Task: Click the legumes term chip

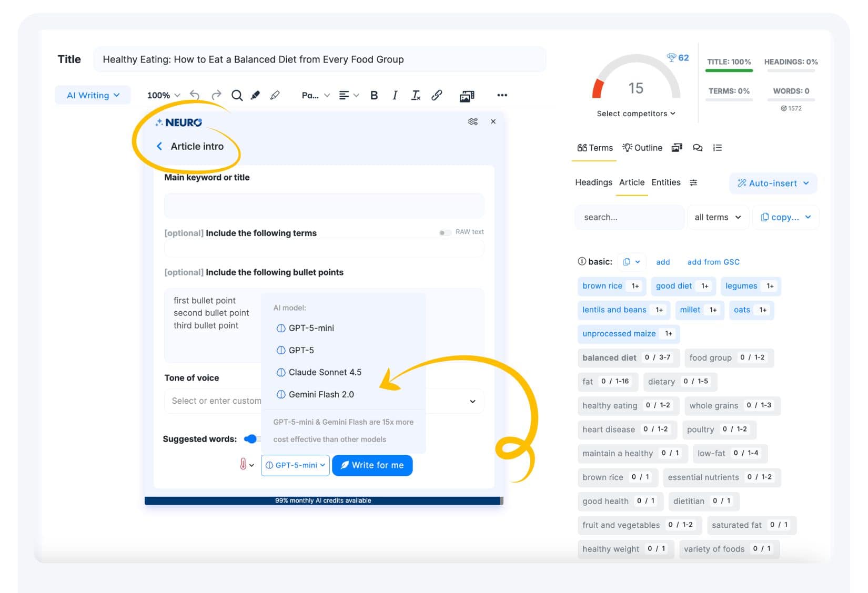Action: tap(751, 286)
